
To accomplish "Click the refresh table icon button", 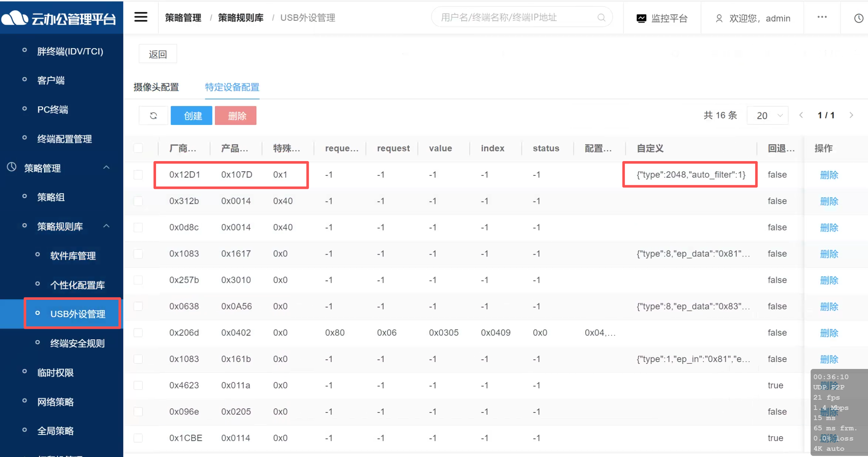I will pos(153,116).
